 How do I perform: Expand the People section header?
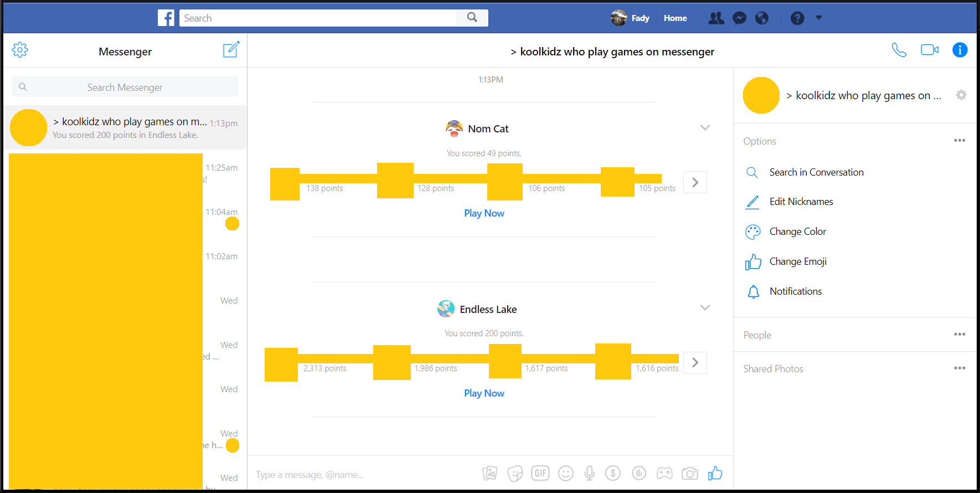(757, 335)
